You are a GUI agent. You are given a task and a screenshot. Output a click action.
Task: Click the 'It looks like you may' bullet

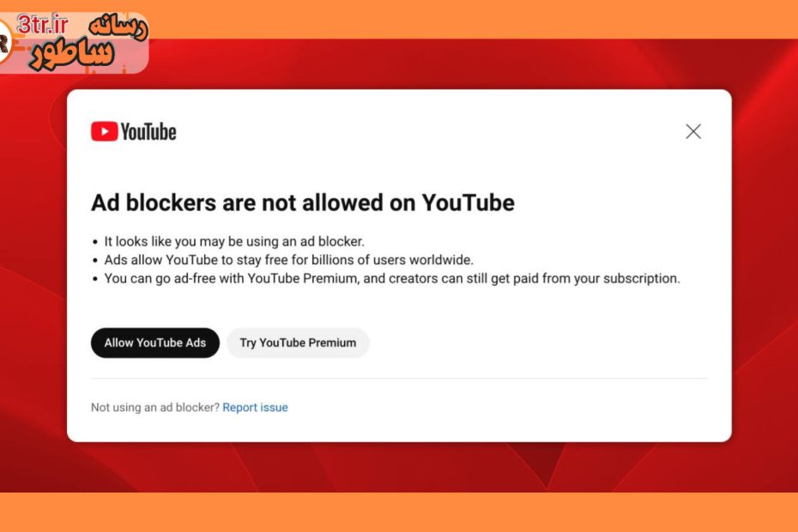(x=234, y=242)
